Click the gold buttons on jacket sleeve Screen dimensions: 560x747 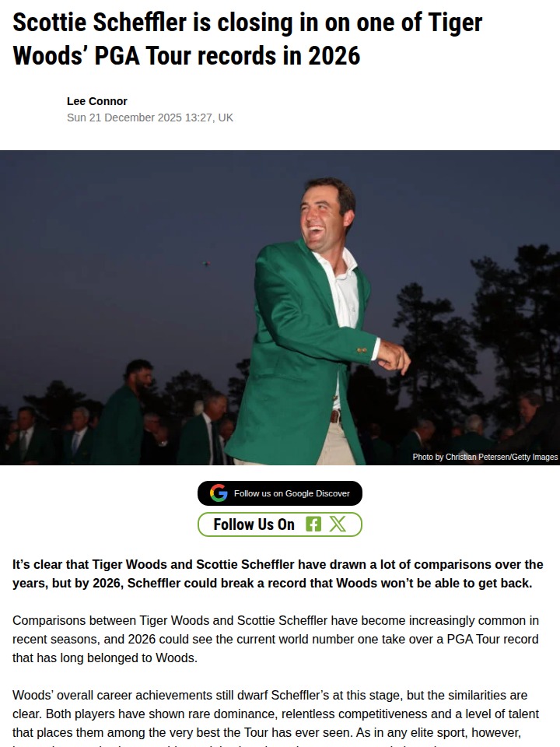(x=362, y=350)
